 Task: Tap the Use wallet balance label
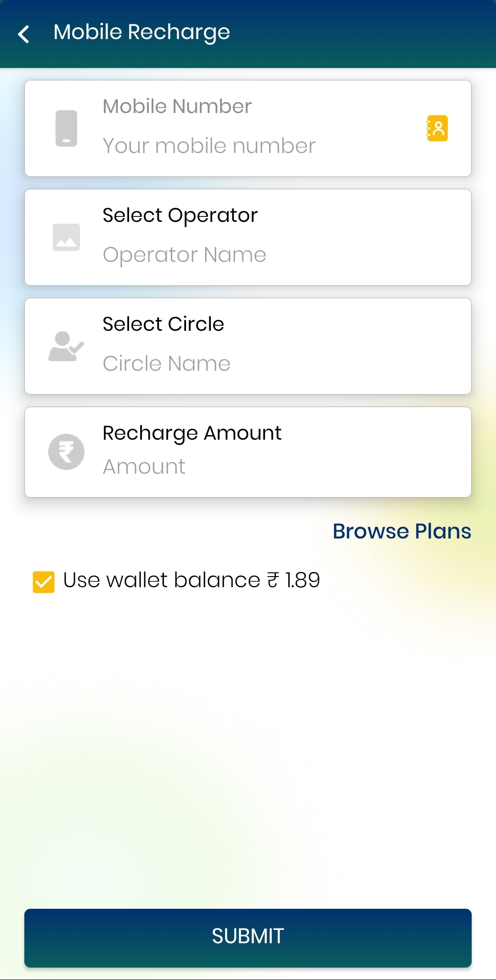[192, 580]
